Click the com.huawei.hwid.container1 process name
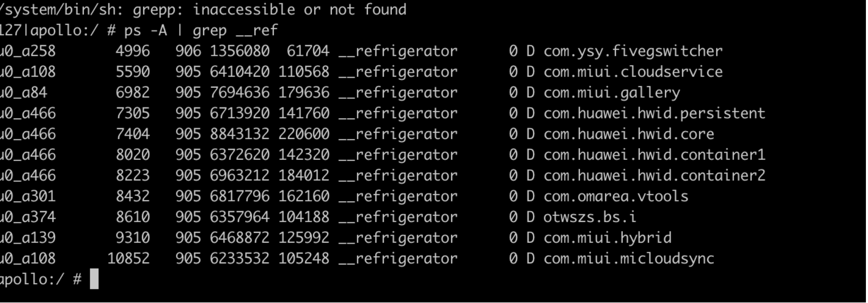 point(654,155)
